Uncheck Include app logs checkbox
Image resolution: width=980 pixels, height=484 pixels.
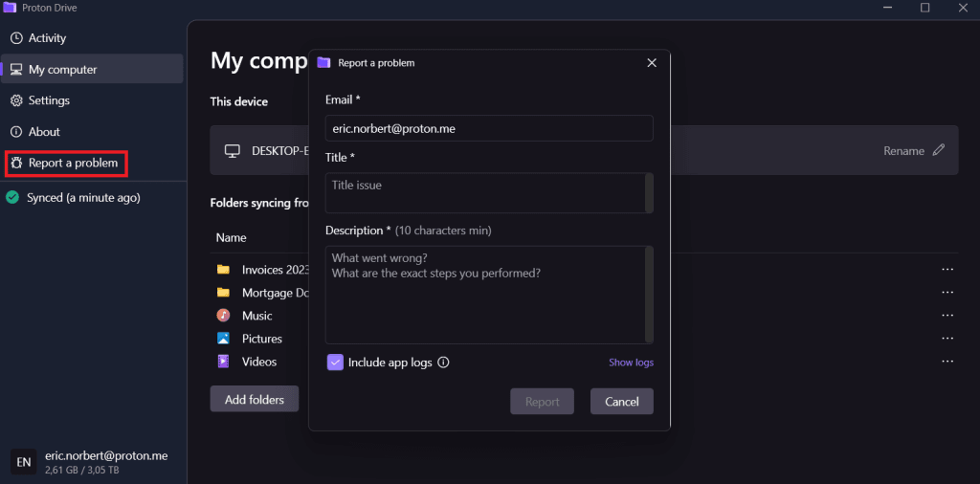336,363
